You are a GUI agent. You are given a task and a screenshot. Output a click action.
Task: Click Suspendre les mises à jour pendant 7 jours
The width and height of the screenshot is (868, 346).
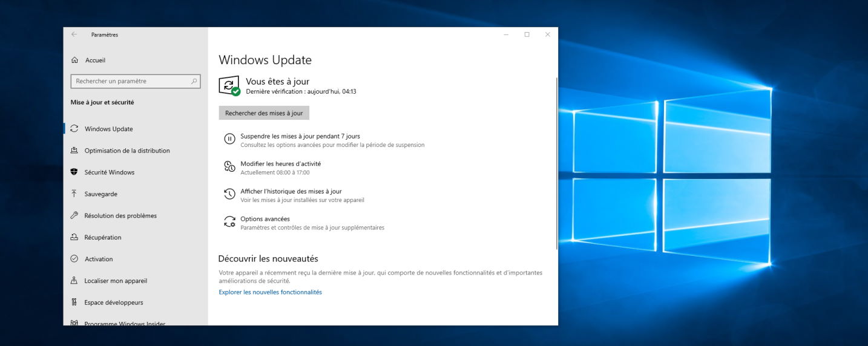pos(300,136)
